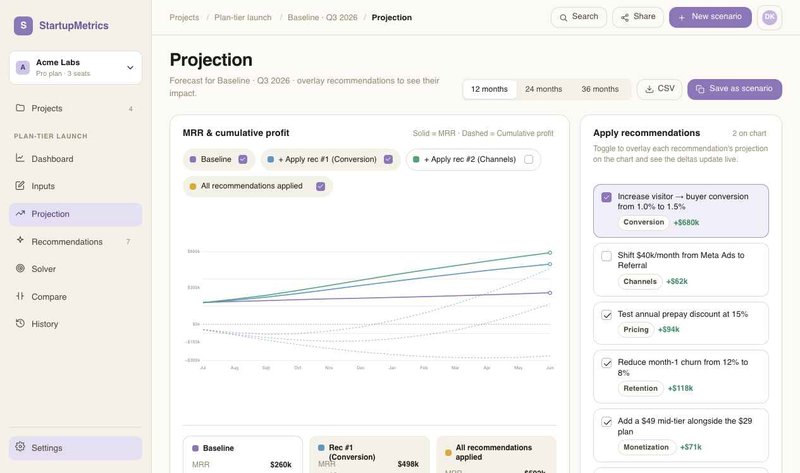Select the 36 months range tab

pos(600,89)
